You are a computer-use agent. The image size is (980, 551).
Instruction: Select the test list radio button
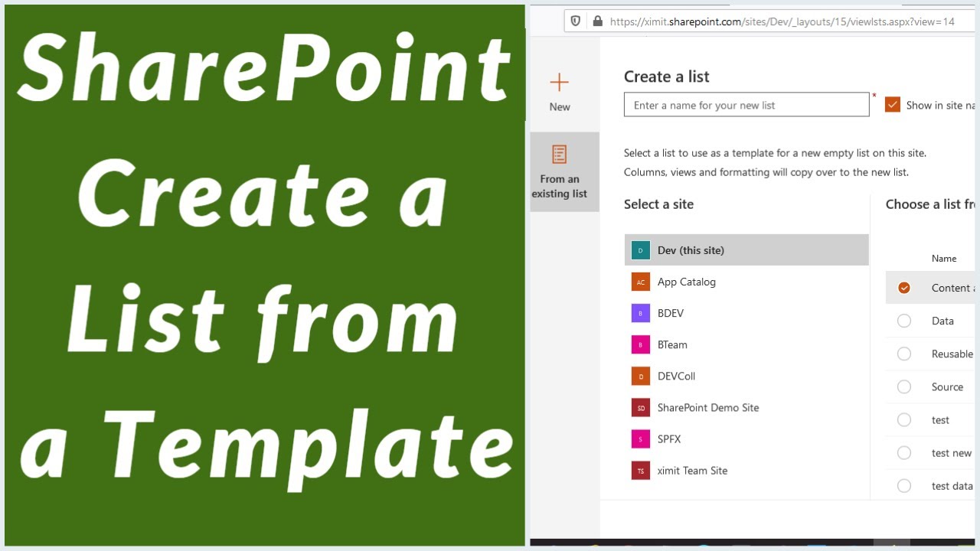(x=904, y=419)
